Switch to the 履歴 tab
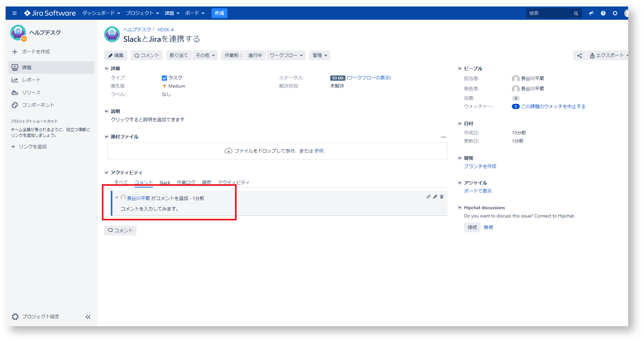The width and height of the screenshot is (644, 342). (206, 183)
